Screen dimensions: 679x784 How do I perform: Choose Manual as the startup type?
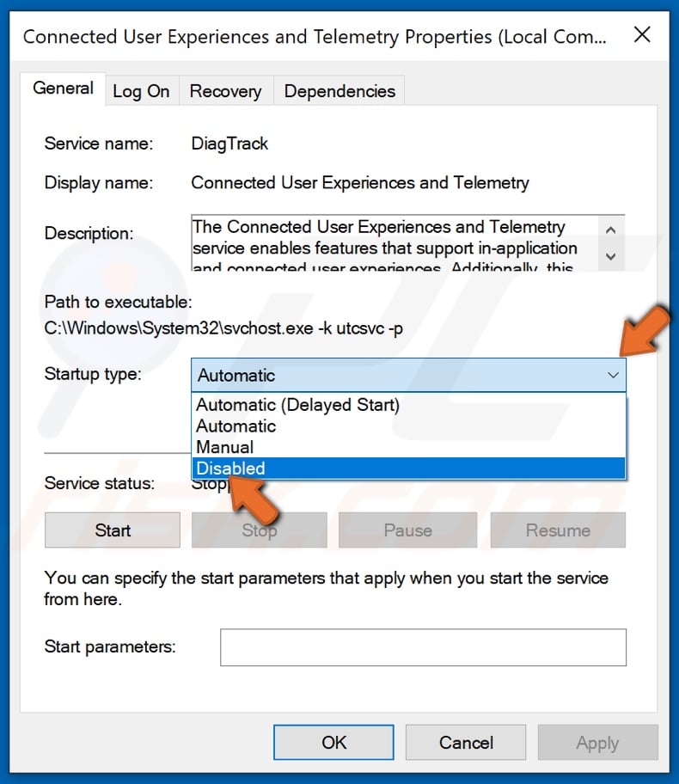point(225,447)
